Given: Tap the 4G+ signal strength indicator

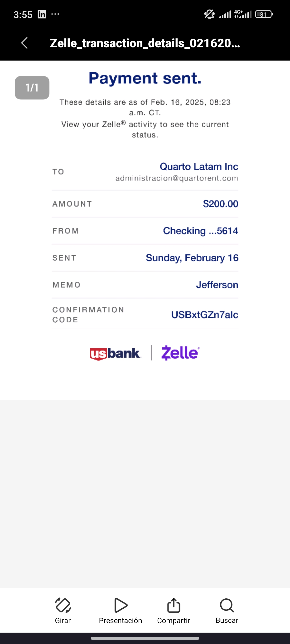Looking at the screenshot, I should click(243, 14).
